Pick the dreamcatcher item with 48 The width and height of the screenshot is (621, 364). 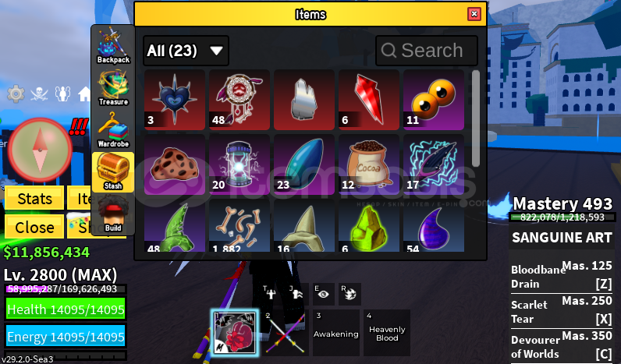coord(240,100)
